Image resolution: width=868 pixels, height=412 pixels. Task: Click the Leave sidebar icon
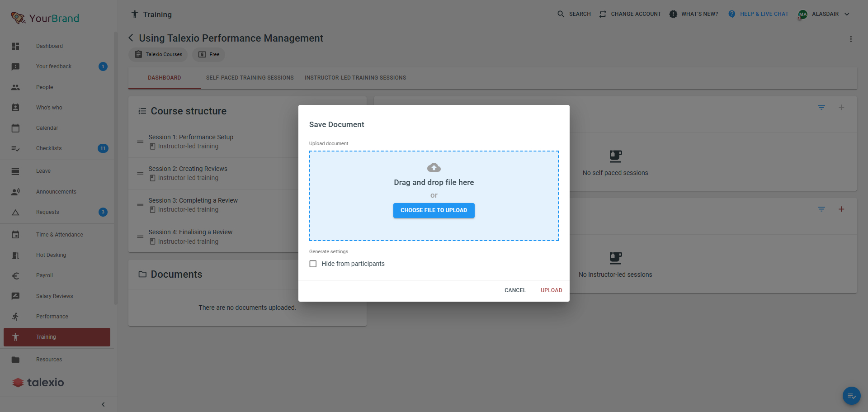click(x=15, y=171)
